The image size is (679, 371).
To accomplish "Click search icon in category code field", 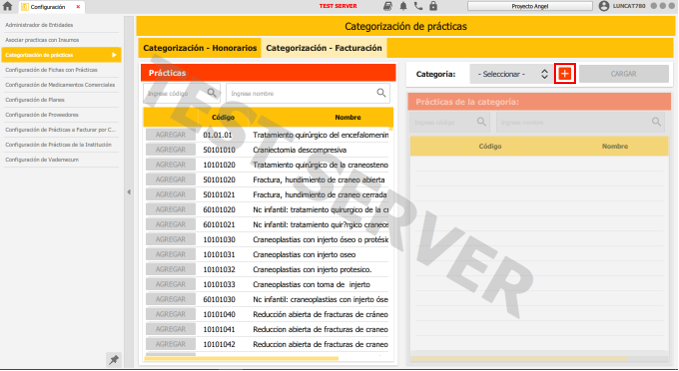I will click(481, 122).
